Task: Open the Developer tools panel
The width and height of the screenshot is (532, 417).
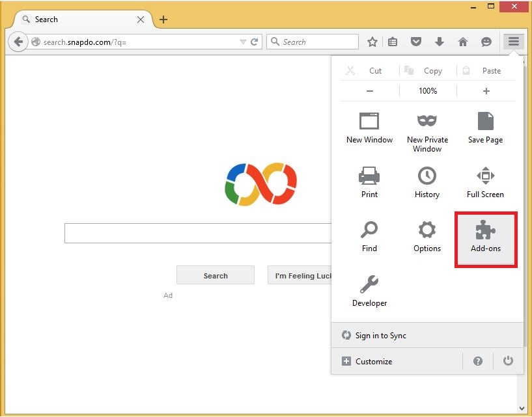Action: [369, 289]
